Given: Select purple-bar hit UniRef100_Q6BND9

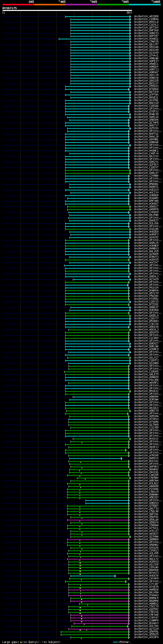Looking at the screenshot, I should coord(146,540).
